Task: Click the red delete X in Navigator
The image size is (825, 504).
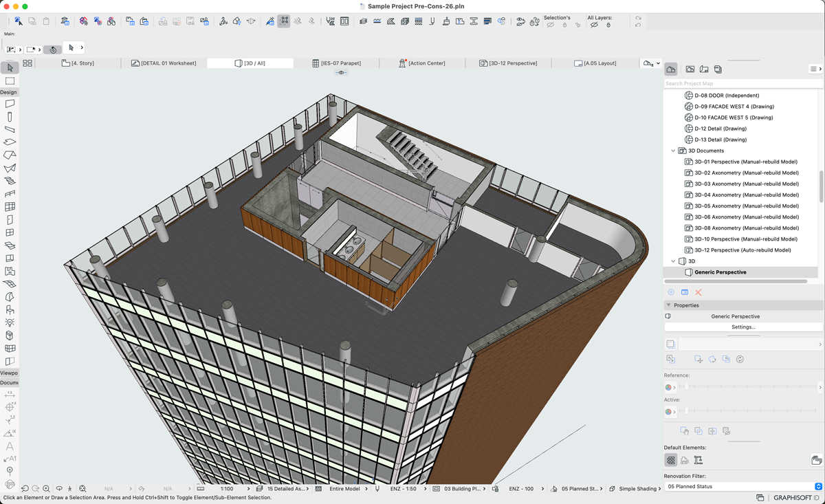Action: [x=698, y=292]
